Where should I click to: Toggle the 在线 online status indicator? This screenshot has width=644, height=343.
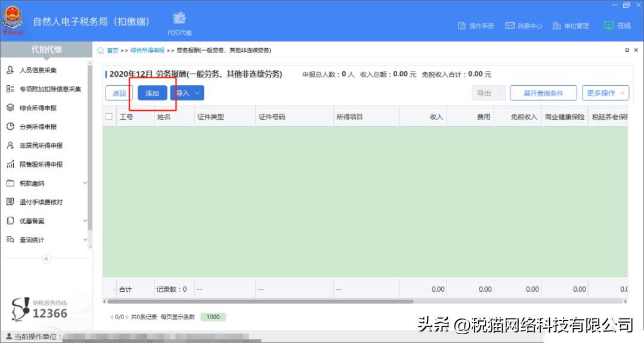608,26
